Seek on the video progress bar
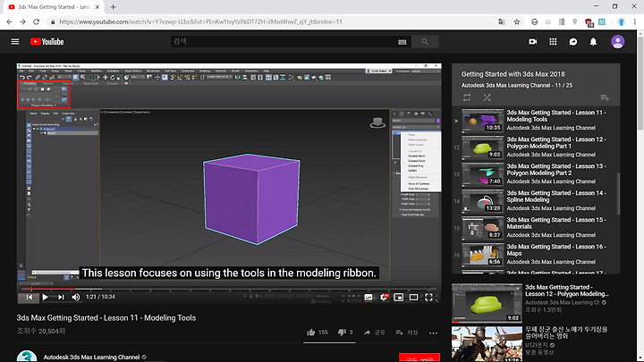Viewport: 644px width, 362px height. click(x=229, y=289)
